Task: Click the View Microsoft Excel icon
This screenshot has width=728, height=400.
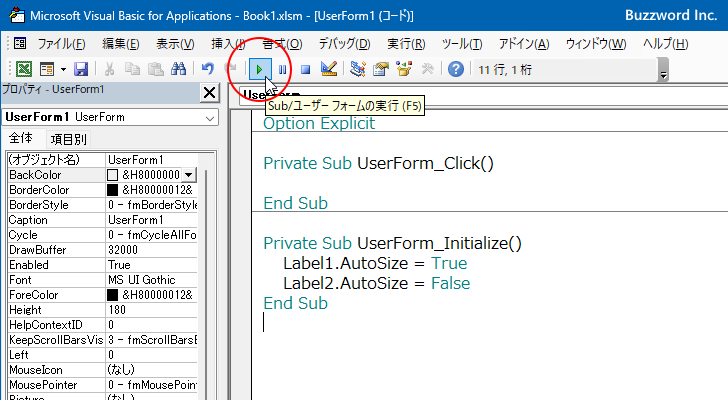Action: 24,70
